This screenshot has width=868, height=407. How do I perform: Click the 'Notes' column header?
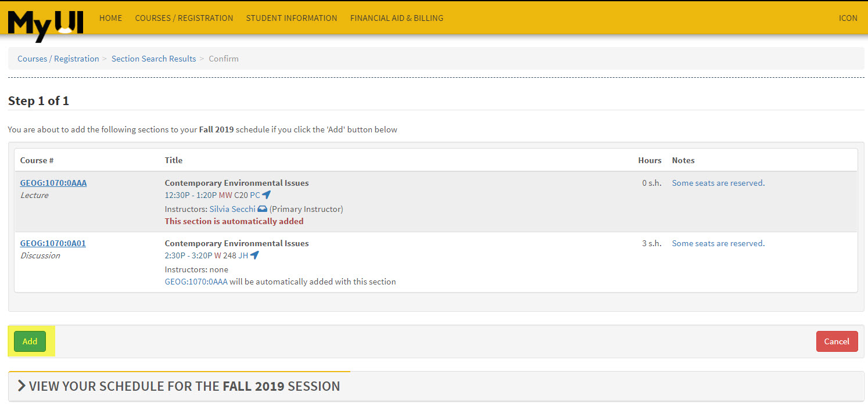683,160
